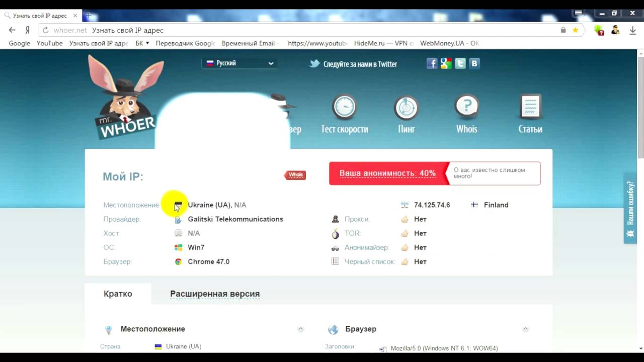The image size is (644, 362).
Task: Click the Местоположение section heading
Action: [152, 329]
